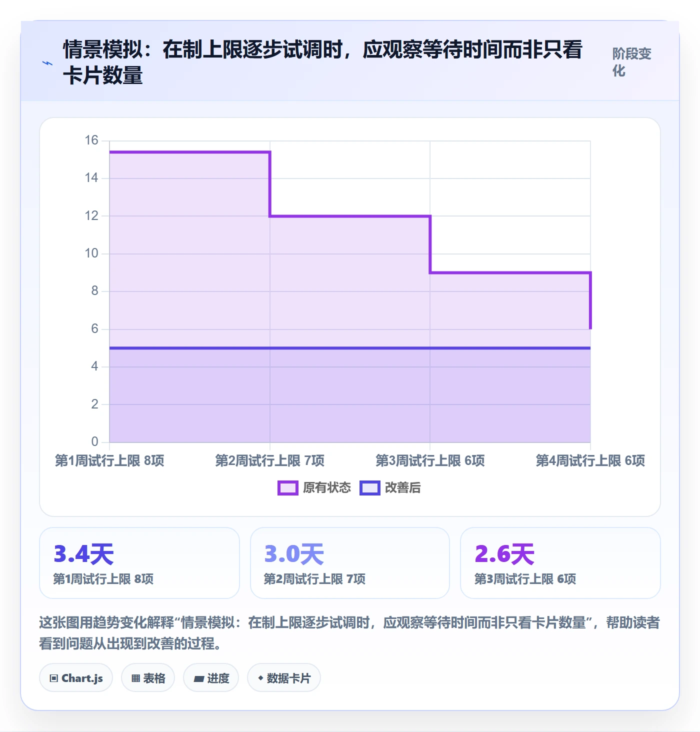
Task: Select the 进度 tag
Action: click(211, 678)
